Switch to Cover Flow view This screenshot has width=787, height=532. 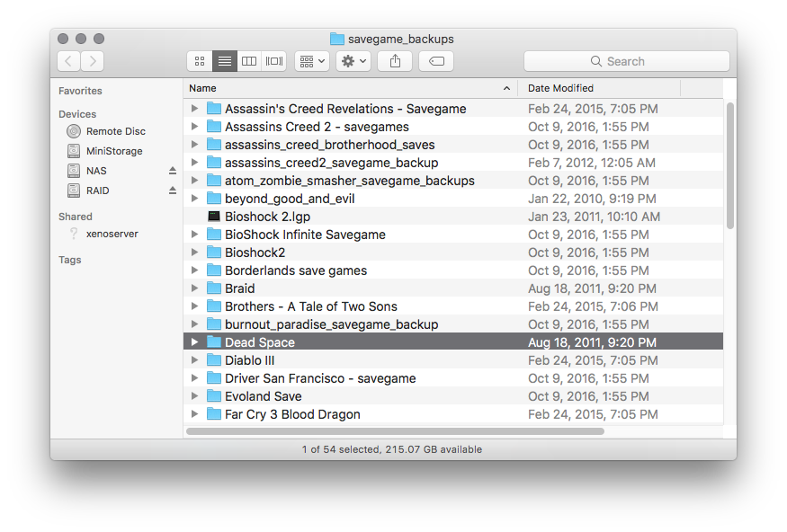pyautogui.click(x=274, y=61)
